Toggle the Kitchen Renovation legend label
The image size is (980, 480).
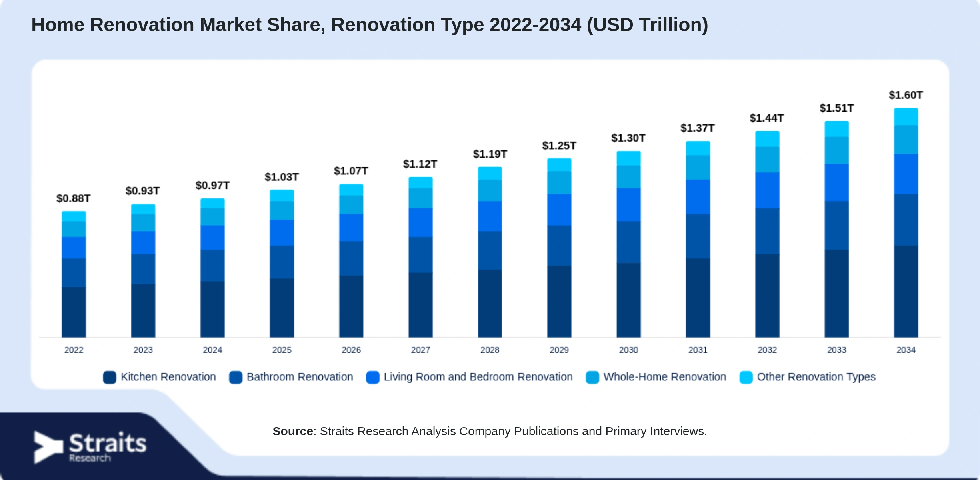tap(168, 377)
